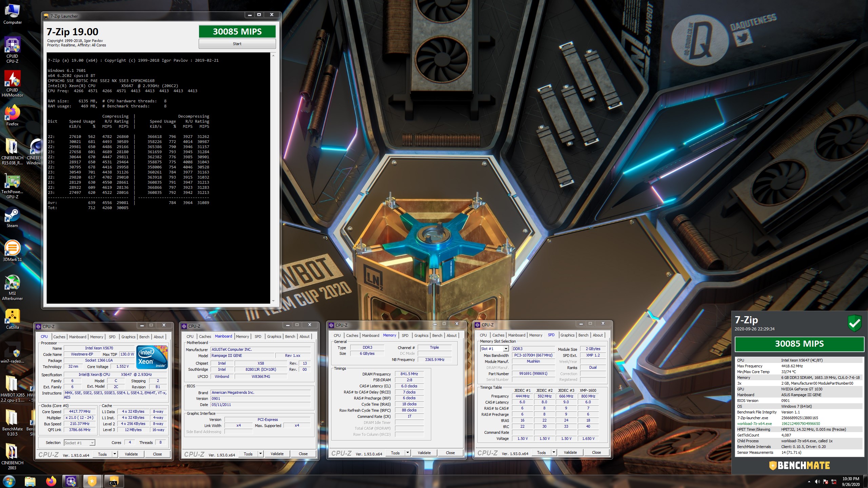Click Core Speed value 4417.77 MHz
The image size is (868, 488).
tap(80, 411)
